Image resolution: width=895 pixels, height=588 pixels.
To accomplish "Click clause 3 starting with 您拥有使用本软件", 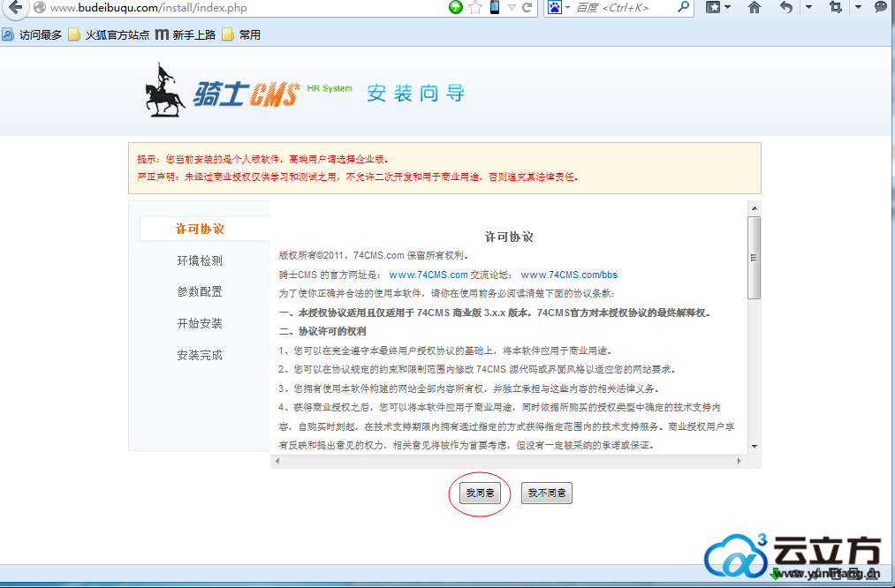I will coord(469,388).
